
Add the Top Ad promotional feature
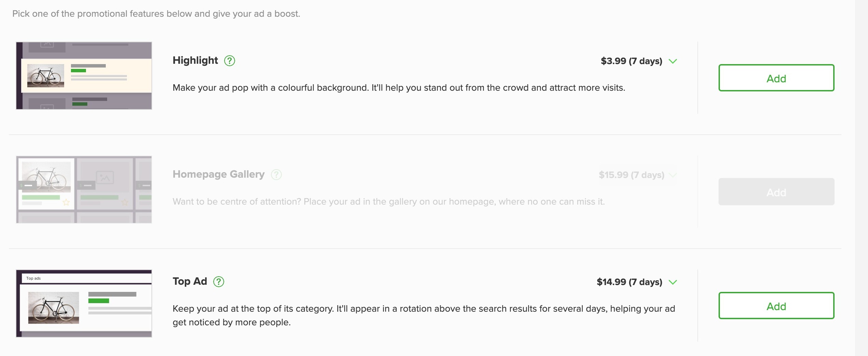[776, 306]
